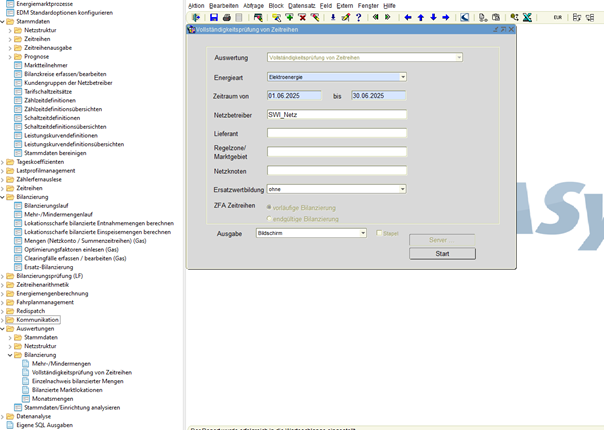
Task: Expand the Zeitreihenausgabe folder
Action: pyautogui.click(x=10, y=48)
